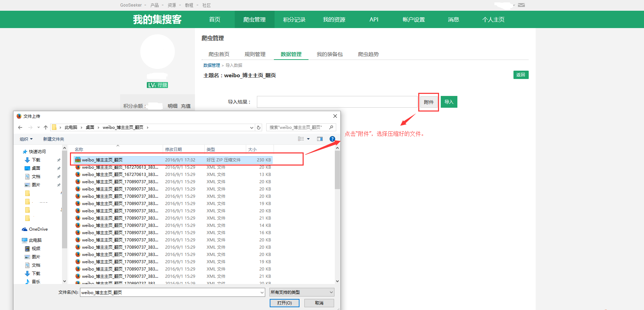Click the mail envelope icon at the top right
644x310 pixels.
(521, 5)
